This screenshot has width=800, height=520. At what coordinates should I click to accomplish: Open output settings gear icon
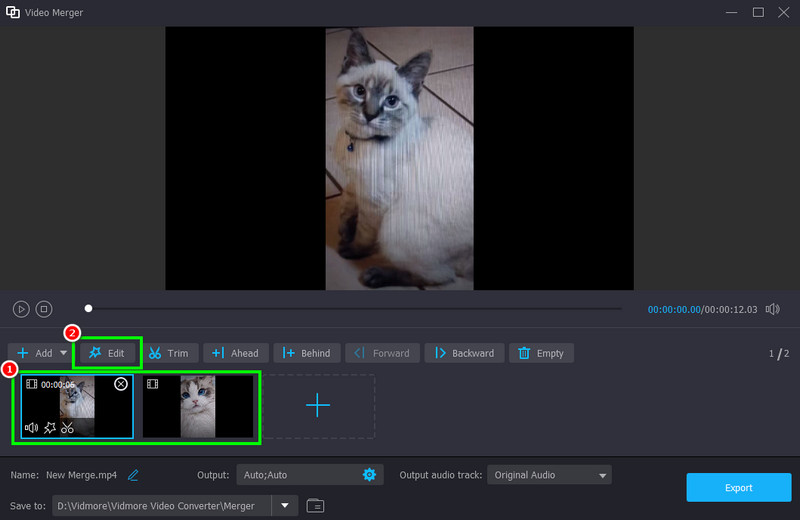point(369,475)
